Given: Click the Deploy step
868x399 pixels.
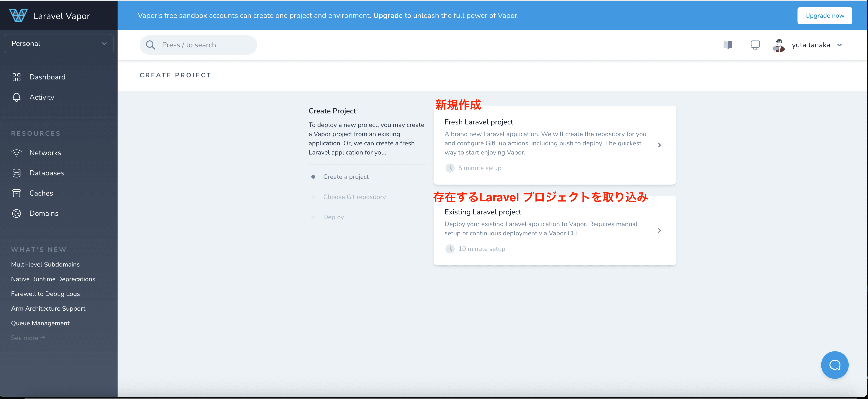Looking at the screenshot, I should [x=334, y=217].
